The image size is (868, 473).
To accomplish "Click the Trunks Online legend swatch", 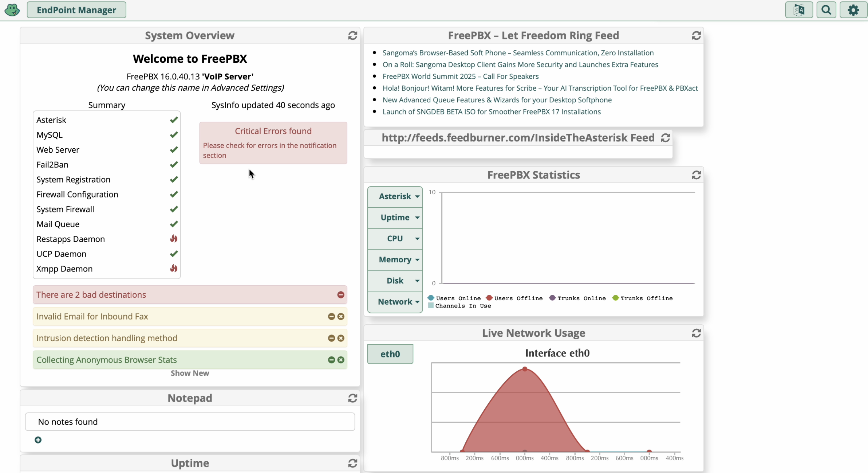I will click(x=552, y=298).
